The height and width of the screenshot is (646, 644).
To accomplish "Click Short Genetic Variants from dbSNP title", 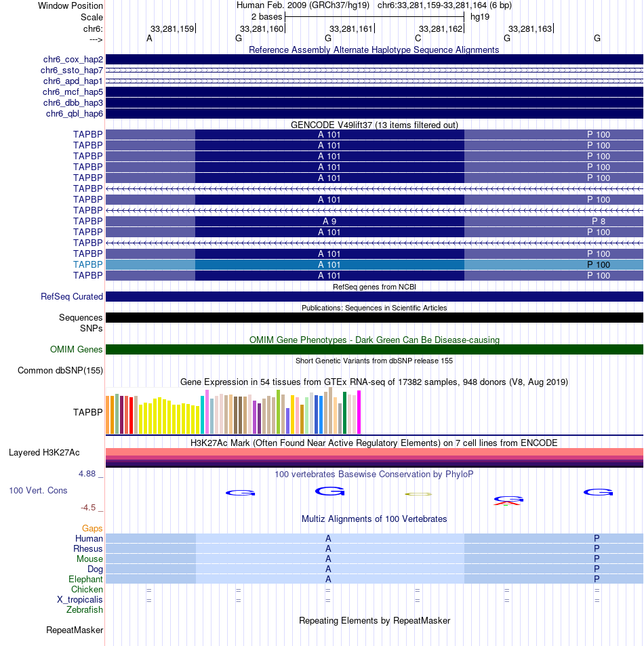I will [374, 361].
